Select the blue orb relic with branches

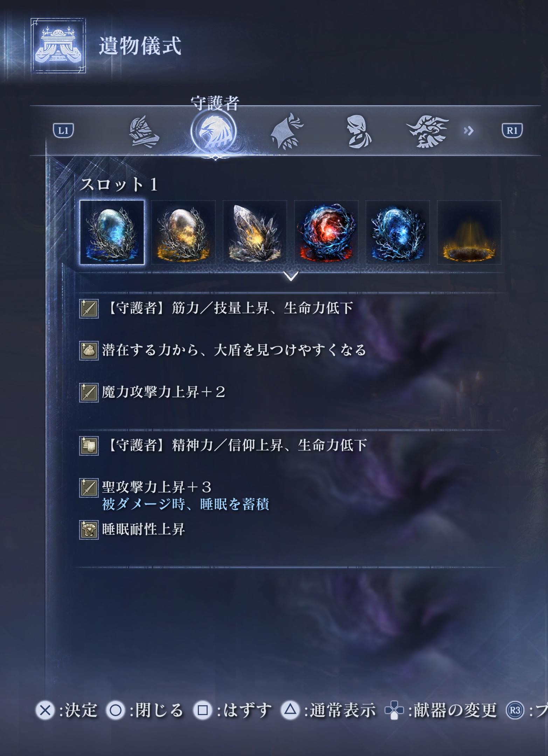click(397, 232)
